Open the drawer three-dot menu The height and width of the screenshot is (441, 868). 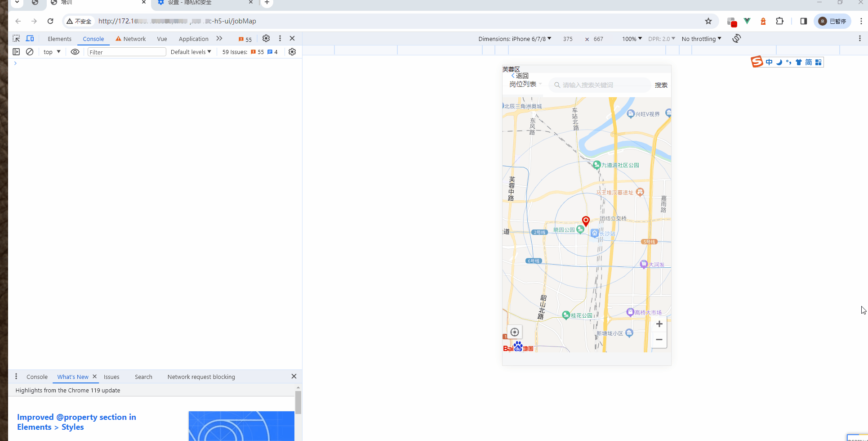pyautogui.click(x=16, y=377)
